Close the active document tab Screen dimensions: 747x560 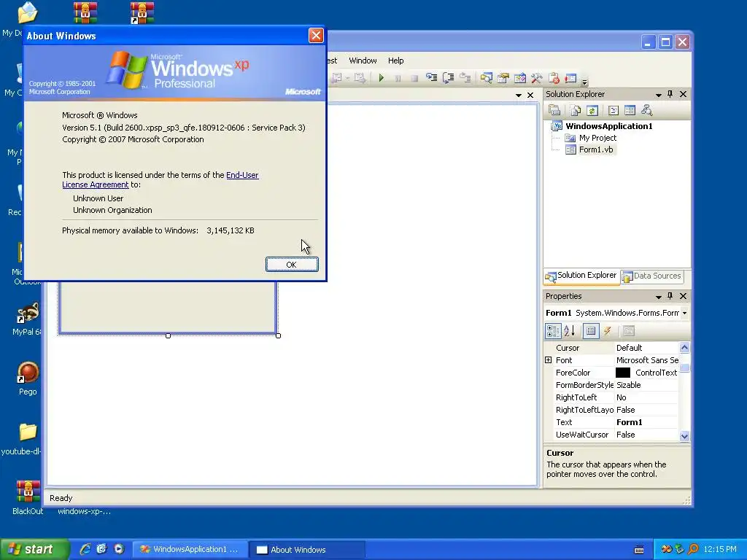point(530,96)
